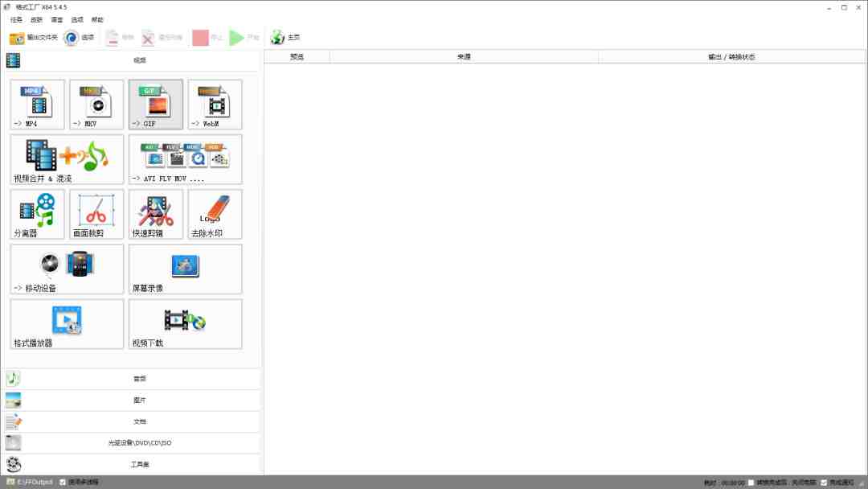Toggle the checkbox next to E:\FFOutput
Viewport: 868px width, 489px height.
(x=63, y=482)
